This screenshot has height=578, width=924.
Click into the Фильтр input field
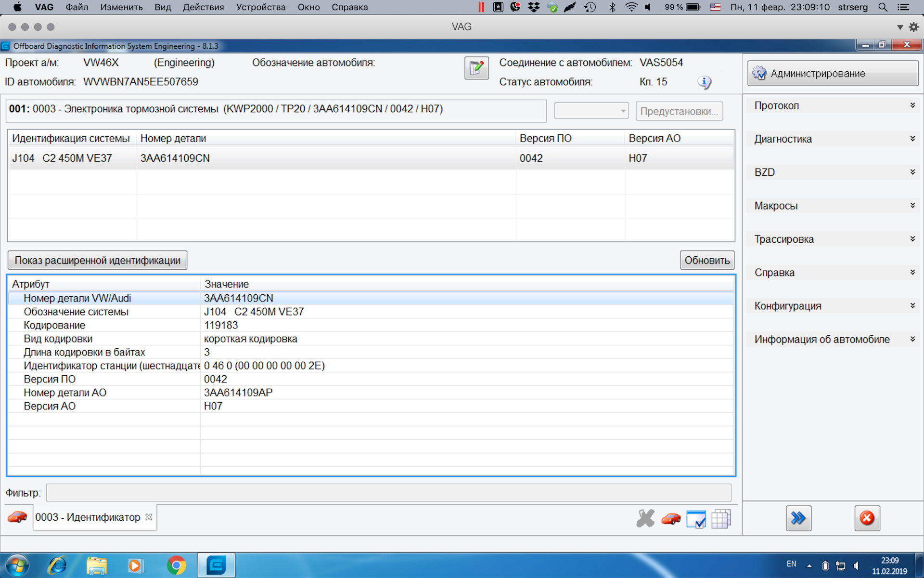click(388, 493)
